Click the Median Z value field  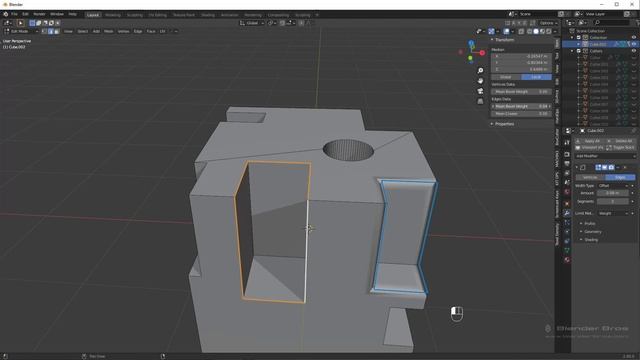pyautogui.click(x=522, y=69)
